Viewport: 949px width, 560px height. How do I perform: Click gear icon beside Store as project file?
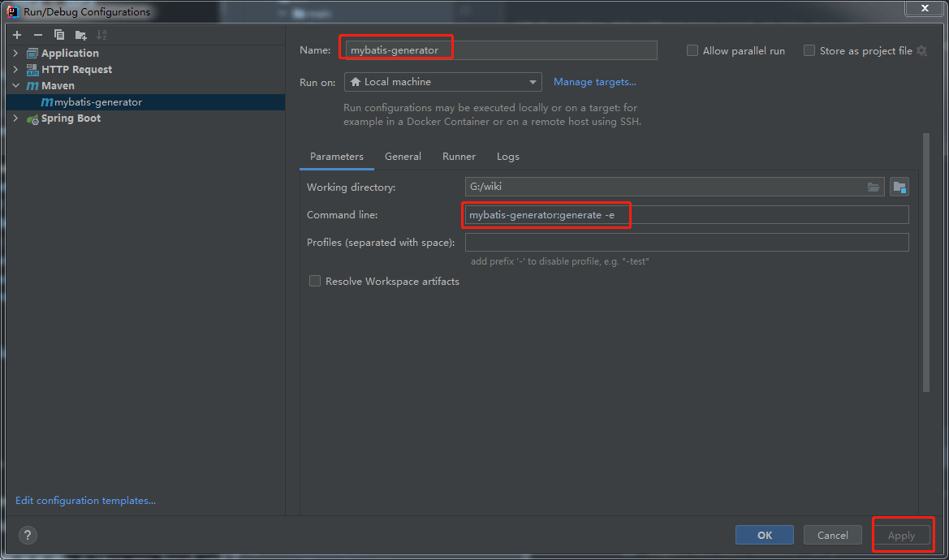tap(921, 51)
